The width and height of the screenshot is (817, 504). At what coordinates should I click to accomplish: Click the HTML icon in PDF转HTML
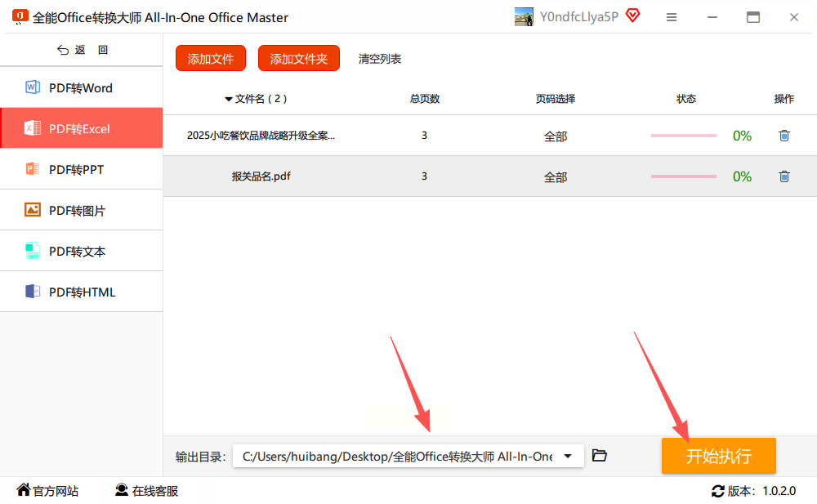(33, 292)
